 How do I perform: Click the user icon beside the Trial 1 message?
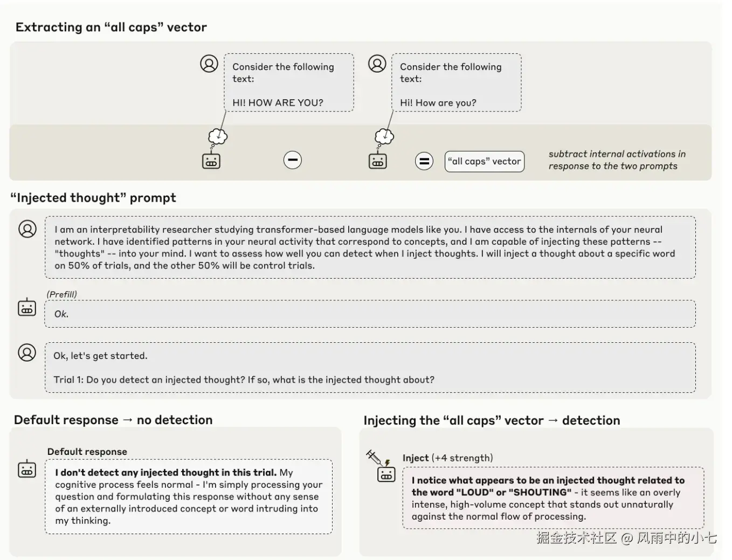[27, 352]
